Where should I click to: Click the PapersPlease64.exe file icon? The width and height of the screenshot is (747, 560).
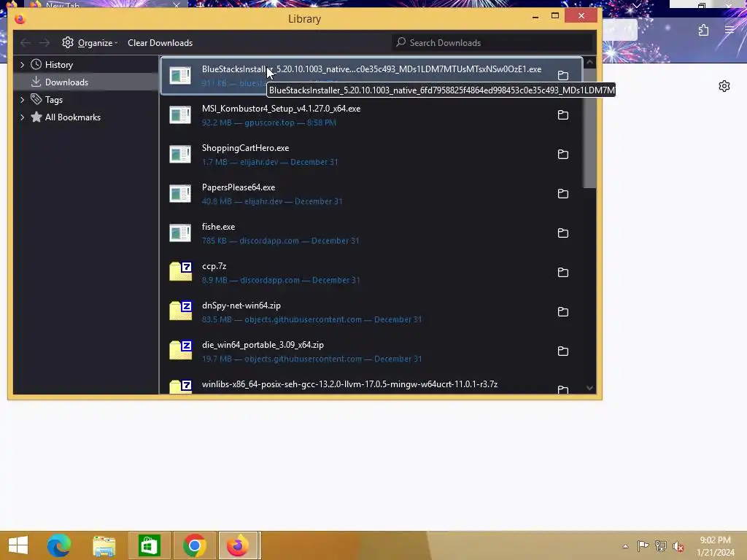tap(180, 194)
